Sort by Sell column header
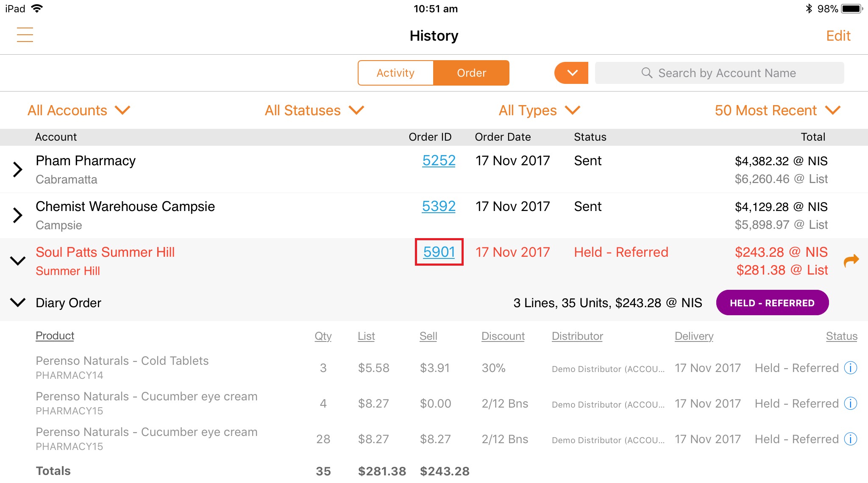Viewport: 868px width, 483px height. (428, 336)
